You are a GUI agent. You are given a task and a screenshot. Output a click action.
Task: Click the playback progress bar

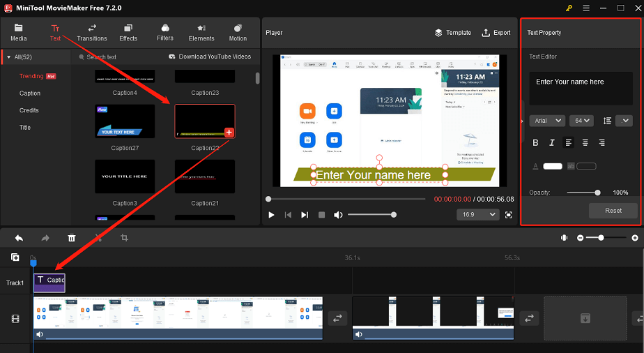point(346,199)
